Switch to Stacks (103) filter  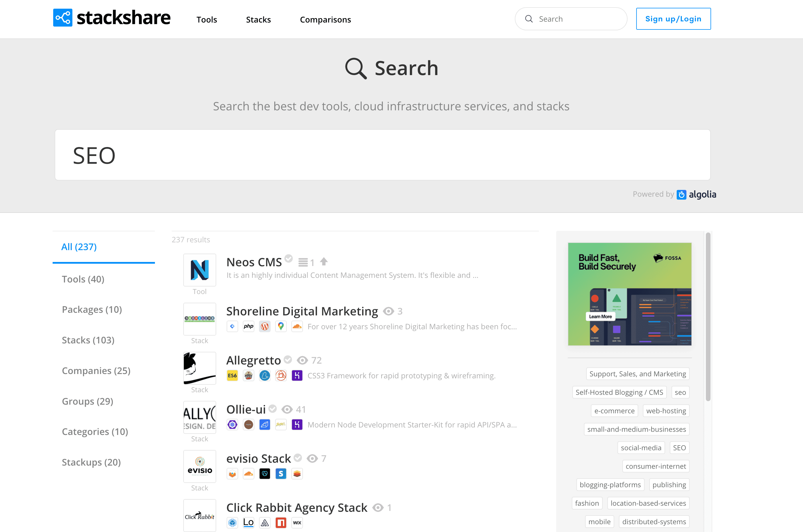pos(88,340)
